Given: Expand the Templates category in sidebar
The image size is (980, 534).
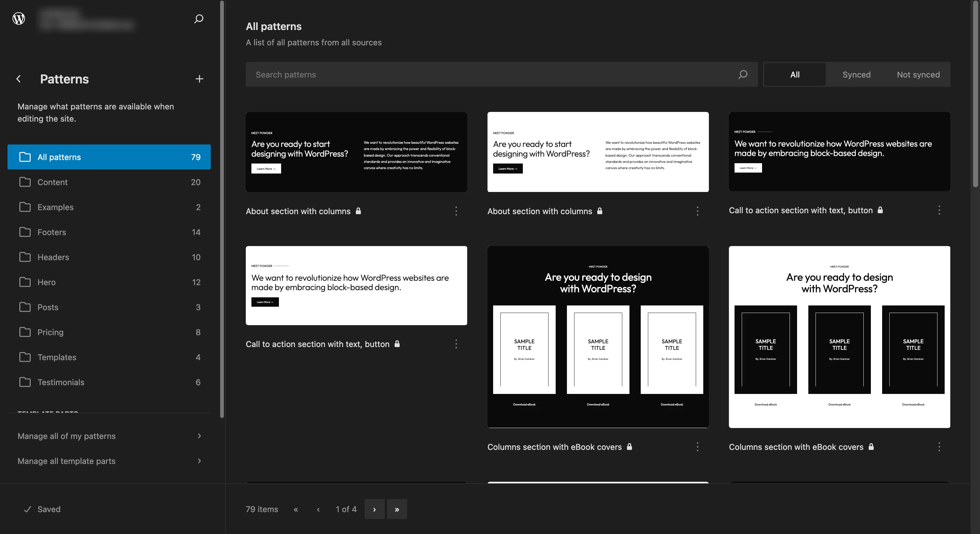Looking at the screenshot, I should (x=56, y=356).
